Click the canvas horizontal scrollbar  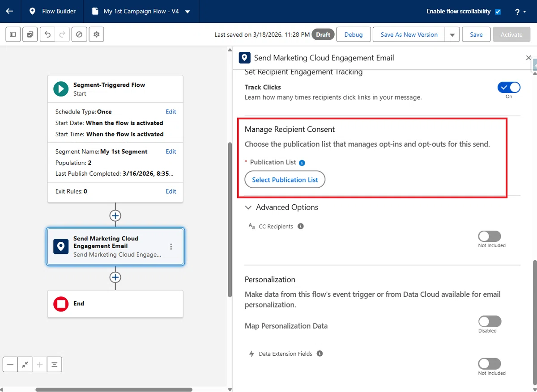point(114,389)
